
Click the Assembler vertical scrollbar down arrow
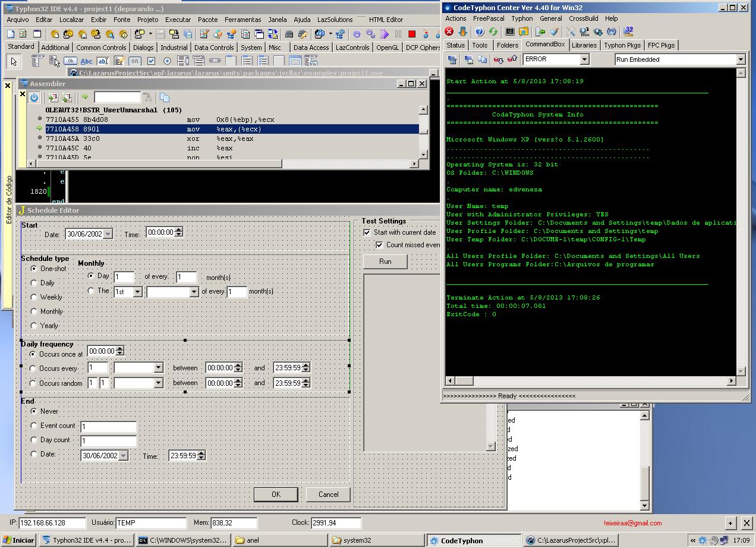(x=423, y=155)
